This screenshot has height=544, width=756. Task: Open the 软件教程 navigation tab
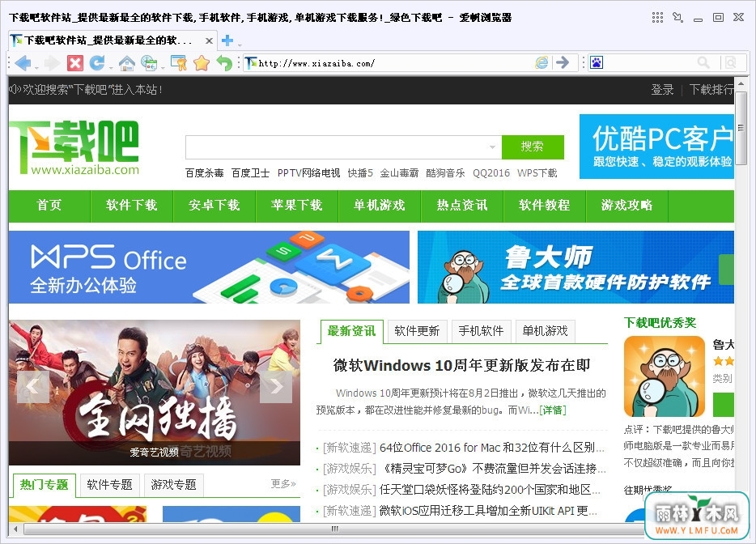[545, 206]
